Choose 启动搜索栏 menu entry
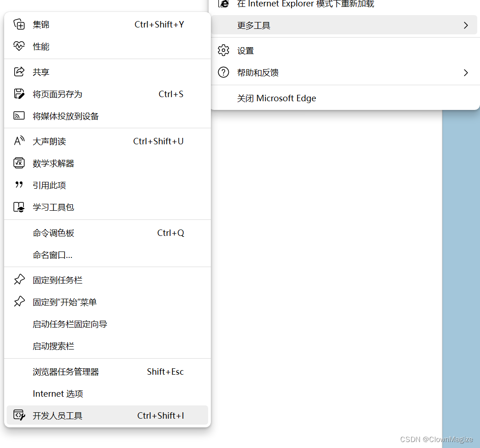The height and width of the screenshot is (448, 480). 107,346
